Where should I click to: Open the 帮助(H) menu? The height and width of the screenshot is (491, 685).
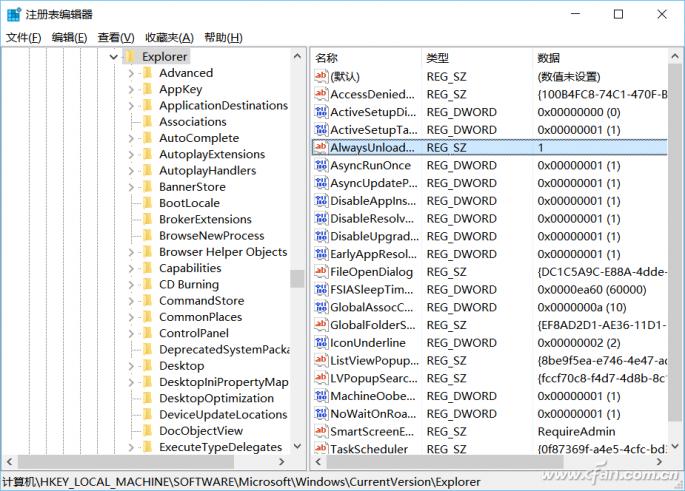click(x=223, y=38)
